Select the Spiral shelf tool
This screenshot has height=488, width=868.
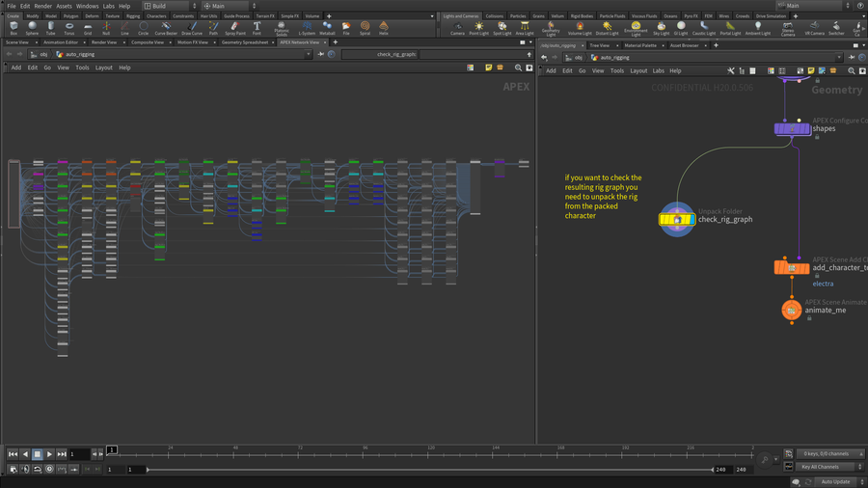pyautogui.click(x=365, y=28)
